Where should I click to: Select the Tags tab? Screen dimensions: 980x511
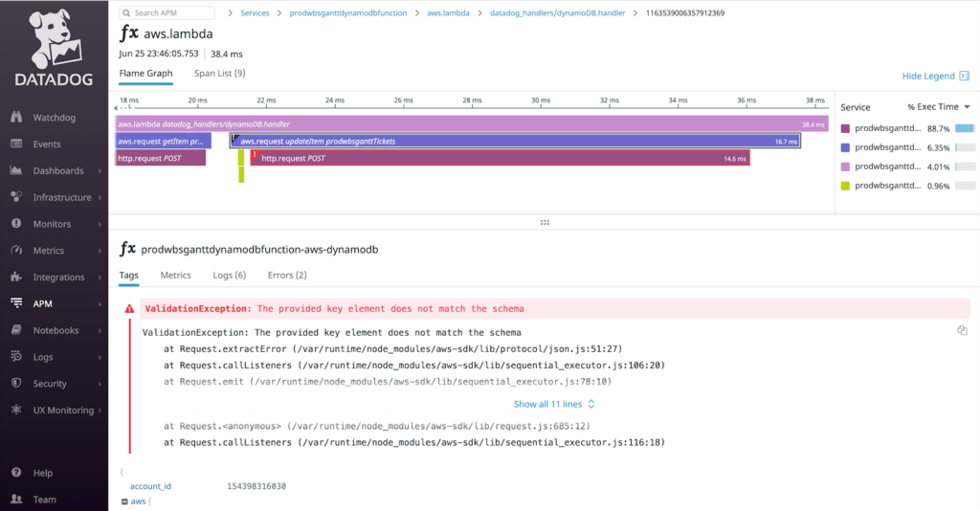point(129,275)
